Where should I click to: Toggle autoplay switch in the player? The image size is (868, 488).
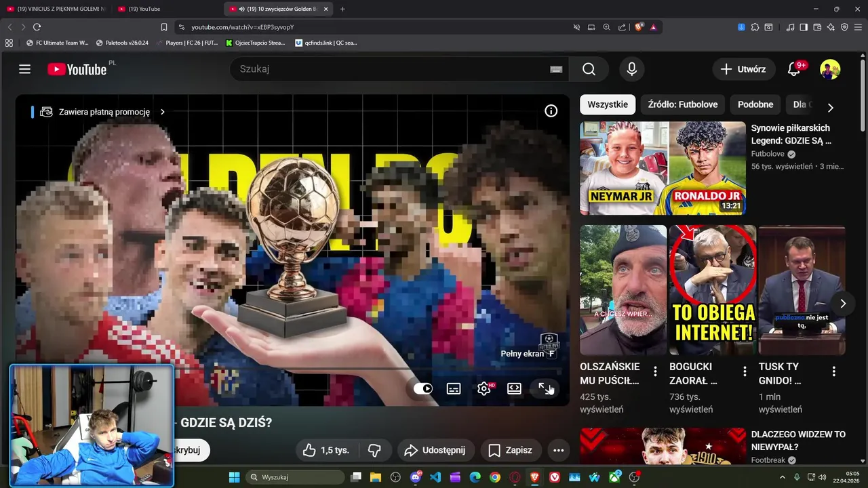[x=423, y=388]
